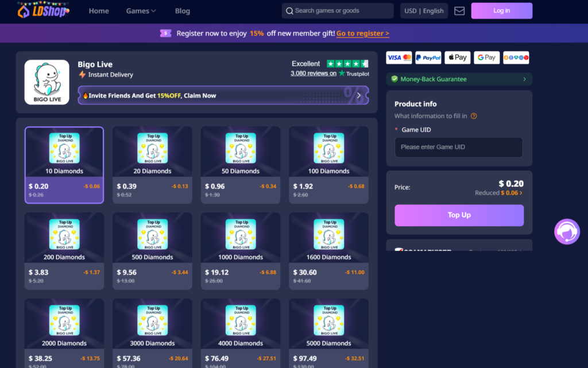
Task: Click the multi-logo payment methods icon
Action: pos(516,58)
